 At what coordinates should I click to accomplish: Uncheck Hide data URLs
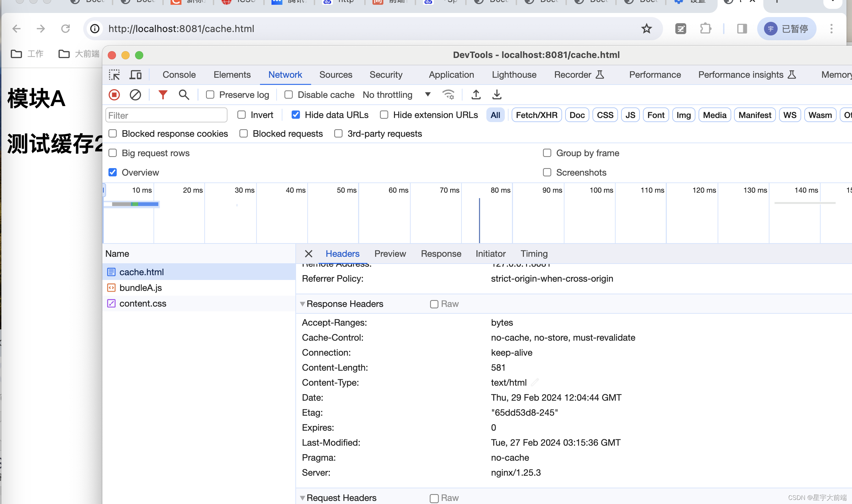pos(296,115)
